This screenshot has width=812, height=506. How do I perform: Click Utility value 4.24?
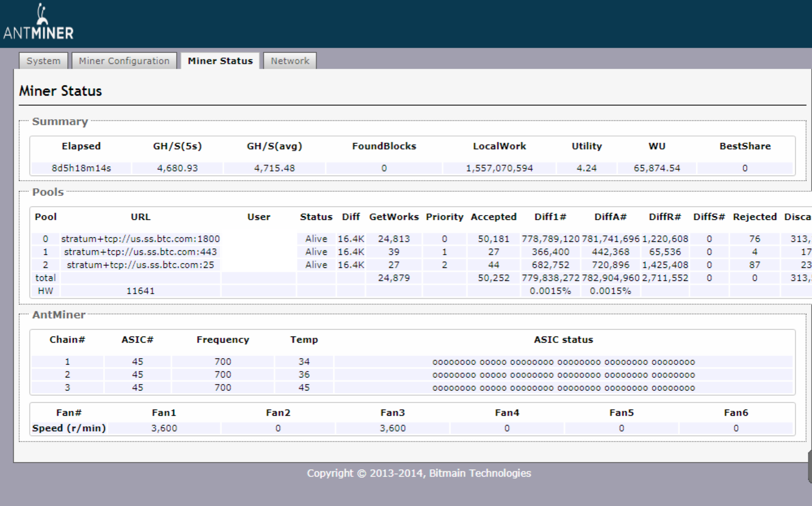tap(587, 168)
